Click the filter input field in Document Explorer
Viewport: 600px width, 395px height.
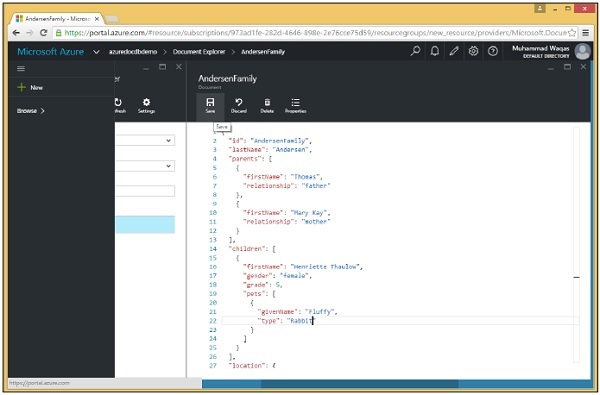[145, 191]
